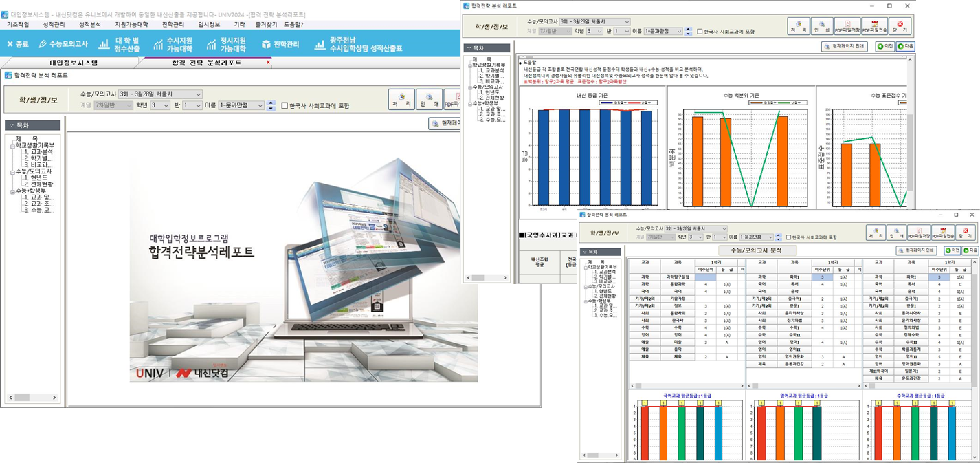The width and height of the screenshot is (980, 463).
Task: Click horizontal scrollbar under first grade table
Action: click(x=687, y=386)
